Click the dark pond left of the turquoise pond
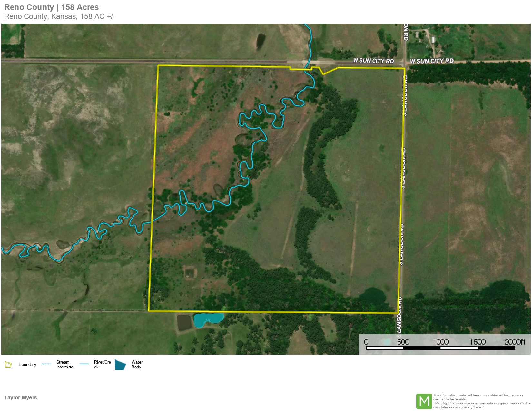Viewport: 532px width, 411px height. 184,322
